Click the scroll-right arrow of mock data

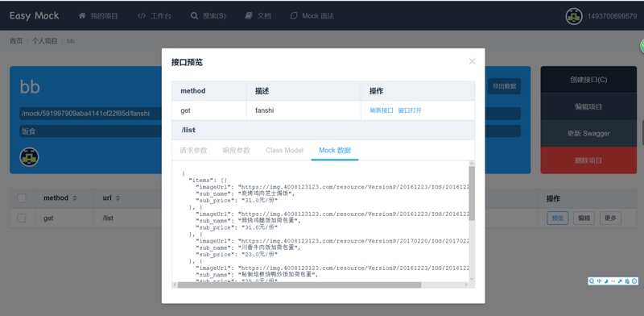pos(466,285)
